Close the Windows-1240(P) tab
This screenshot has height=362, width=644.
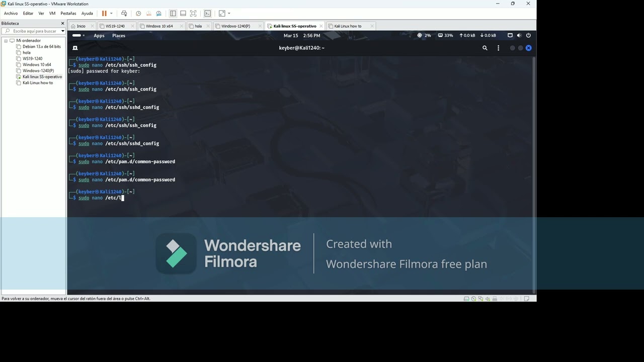(260, 26)
